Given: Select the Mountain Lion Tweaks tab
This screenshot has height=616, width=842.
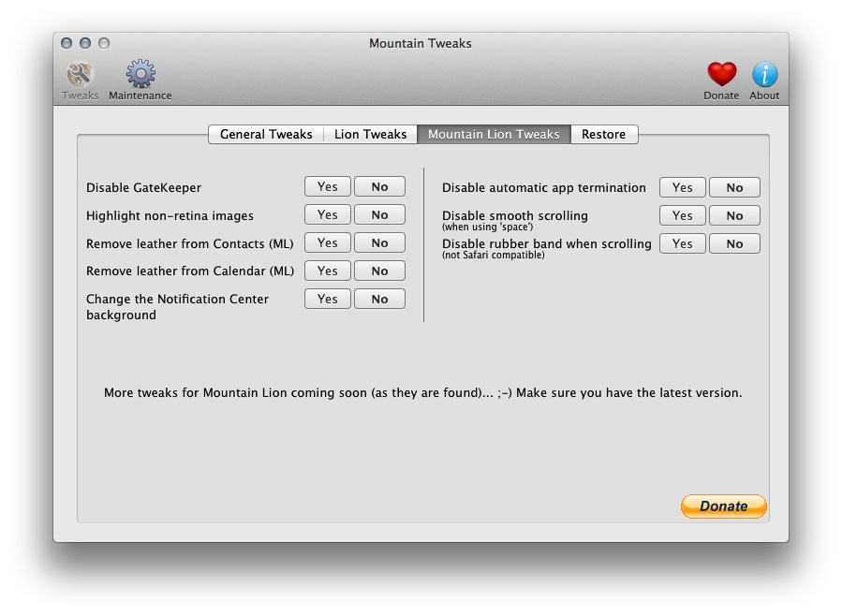Looking at the screenshot, I should 494,134.
